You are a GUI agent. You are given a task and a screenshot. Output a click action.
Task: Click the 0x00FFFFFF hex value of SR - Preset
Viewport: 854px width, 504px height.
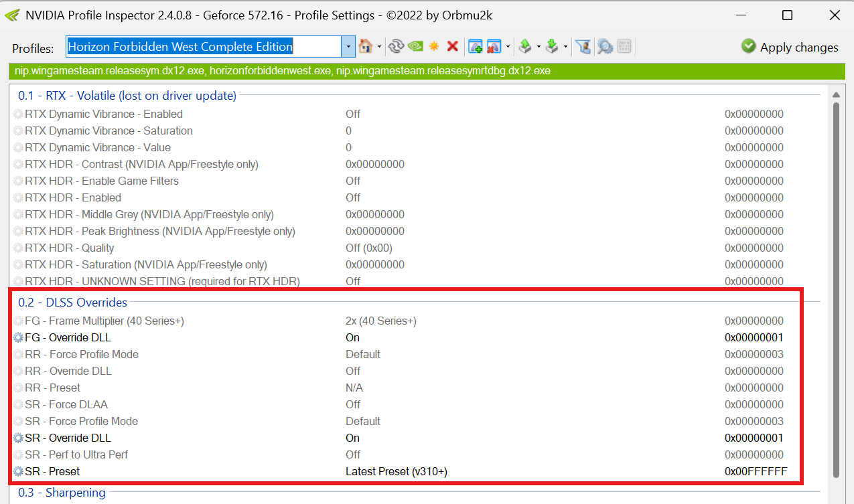point(756,471)
